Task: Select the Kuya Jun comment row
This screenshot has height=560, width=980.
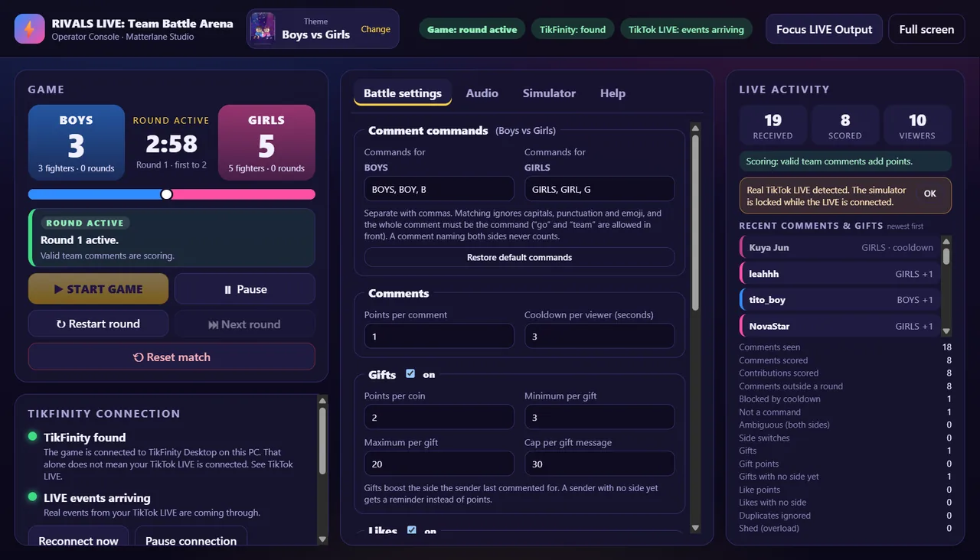Action: click(x=839, y=247)
